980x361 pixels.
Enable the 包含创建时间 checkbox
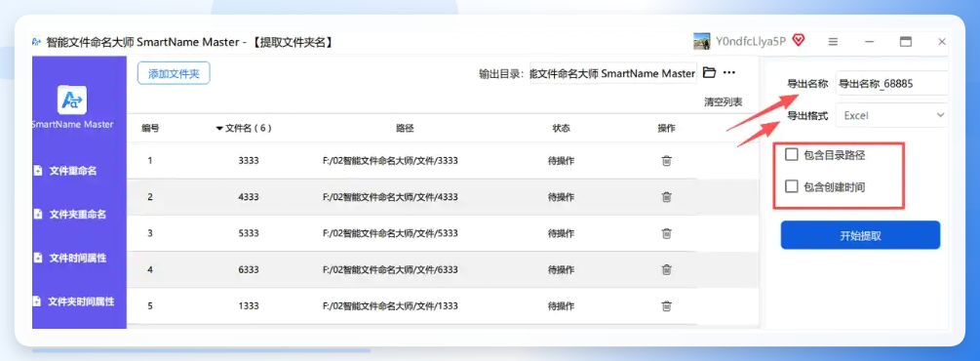[x=791, y=185]
